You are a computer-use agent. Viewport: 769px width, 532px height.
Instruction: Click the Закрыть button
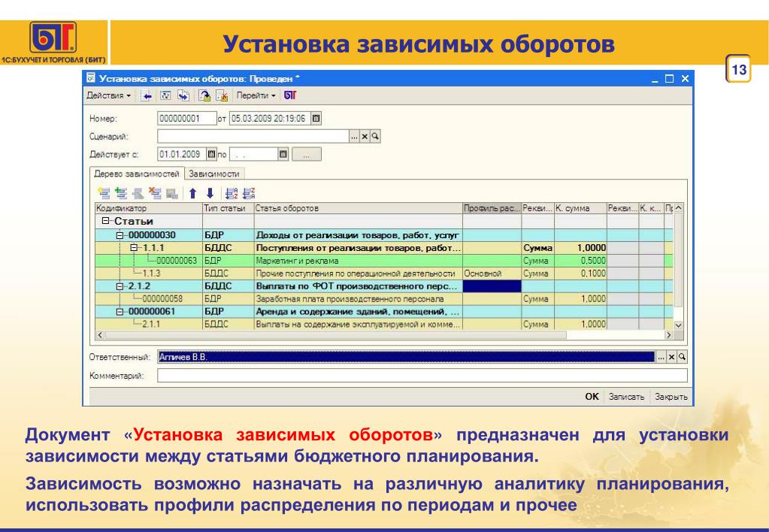point(671,397)
